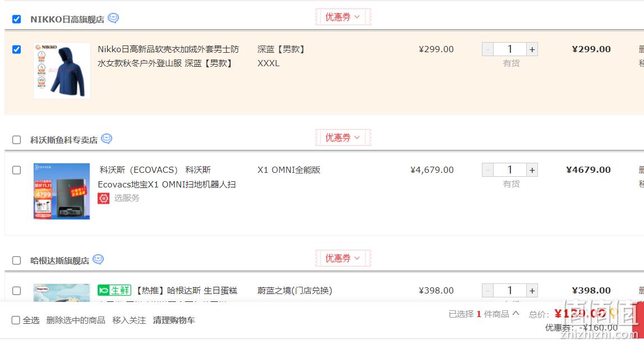Viewport: 644px width, 344px height.
Task: Decrease quantity of Häagen-Dazs cake
Action: (487, 291)
